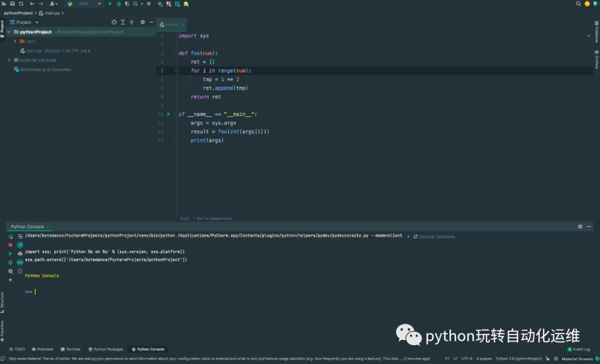This screenshot has width=600, height=364.
Task: Click the JetBrains Toolbox colorful icon
Action: click(x=596, y=4)
